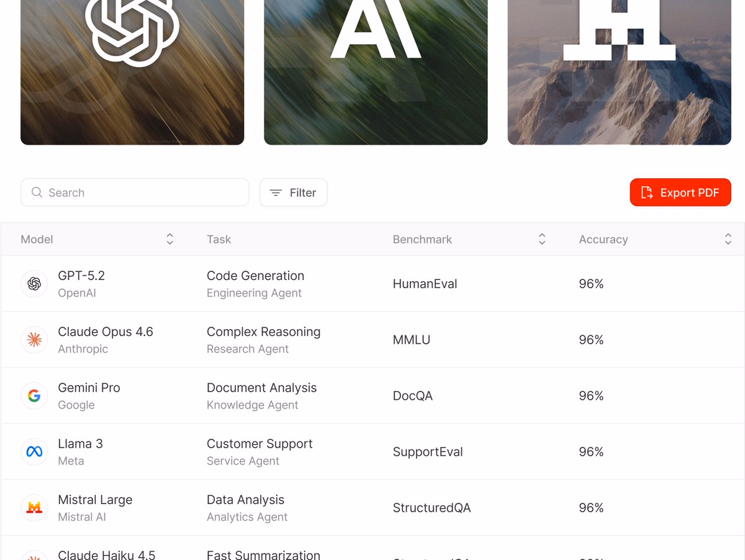
Task: Click the Anthropic logo beside Claude Opus 4.6
Action: [x=34, y=340]
